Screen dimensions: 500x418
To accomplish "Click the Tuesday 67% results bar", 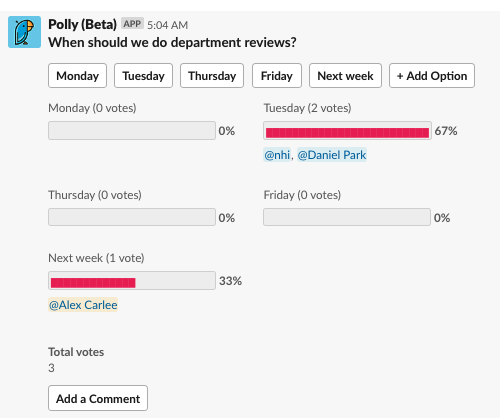I will tap(347, 130).
